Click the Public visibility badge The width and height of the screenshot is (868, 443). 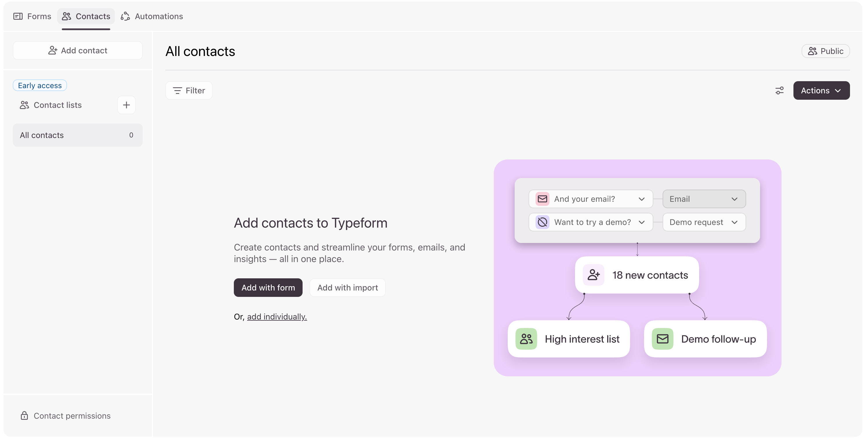[826, 51]
